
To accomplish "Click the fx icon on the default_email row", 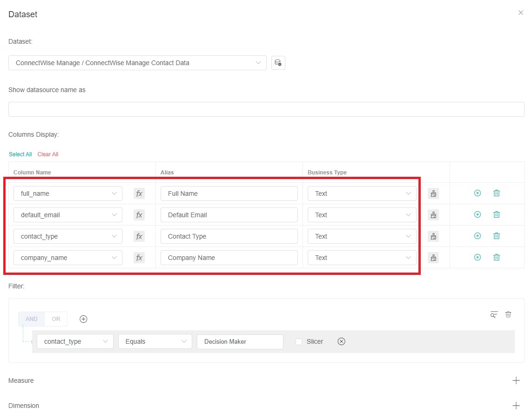I will tap(139, 215).
